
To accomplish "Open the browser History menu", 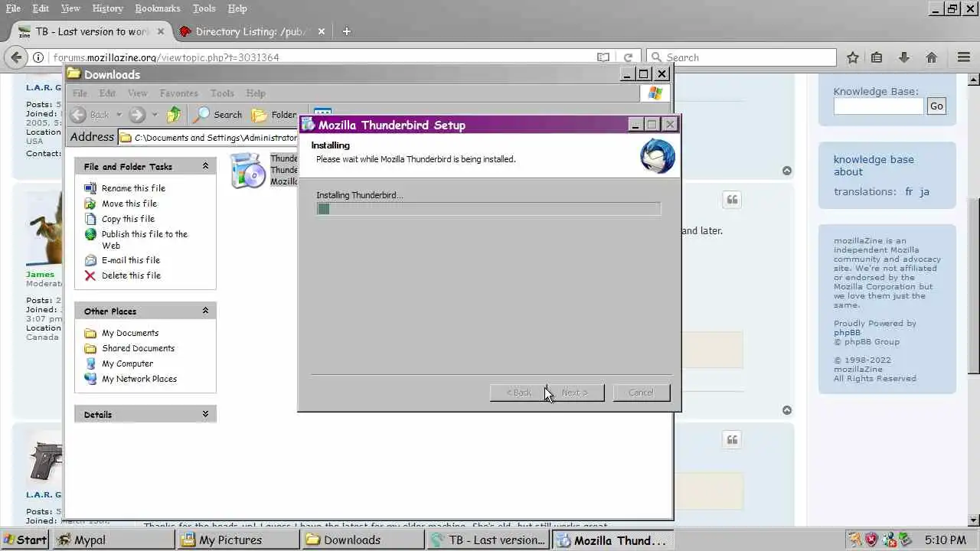I will (x=107, y=8).
